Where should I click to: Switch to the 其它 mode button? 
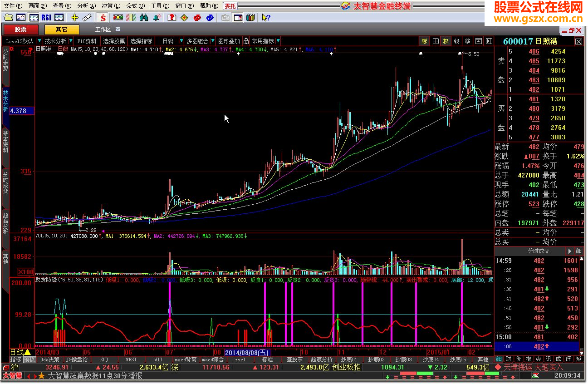[62, 30]
